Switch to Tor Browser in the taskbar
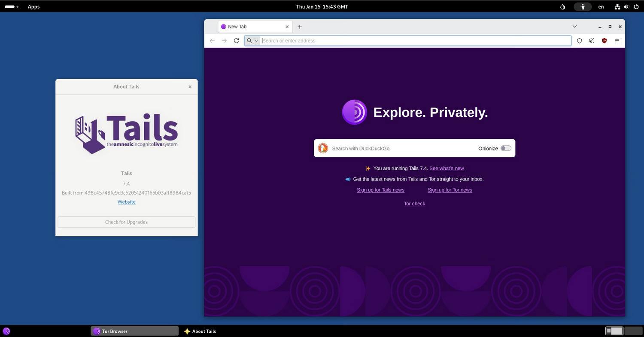Image resolution: width=644 pixels, height=337 pixels. click(x=134, y=331)
